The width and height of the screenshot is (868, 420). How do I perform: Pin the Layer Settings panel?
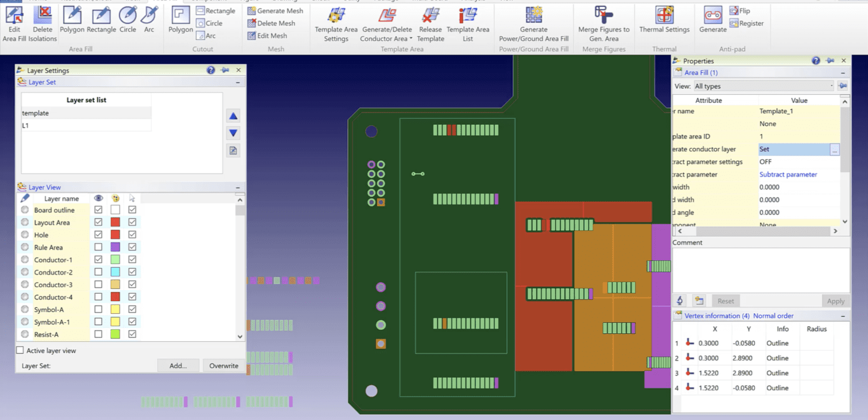point(225,70)
